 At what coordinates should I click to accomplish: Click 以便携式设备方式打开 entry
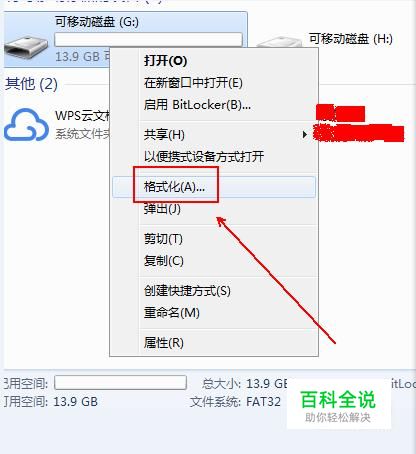[204, 156]
